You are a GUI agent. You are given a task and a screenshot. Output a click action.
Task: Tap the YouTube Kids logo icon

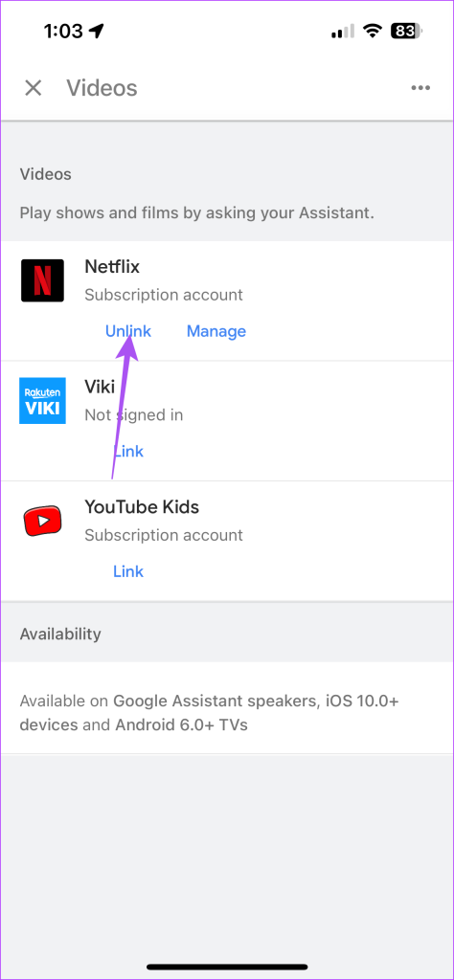click(x=42, y=521)
